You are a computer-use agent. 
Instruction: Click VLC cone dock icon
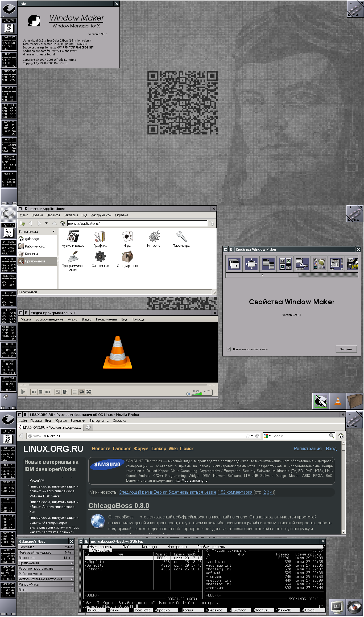pos(338,401)
